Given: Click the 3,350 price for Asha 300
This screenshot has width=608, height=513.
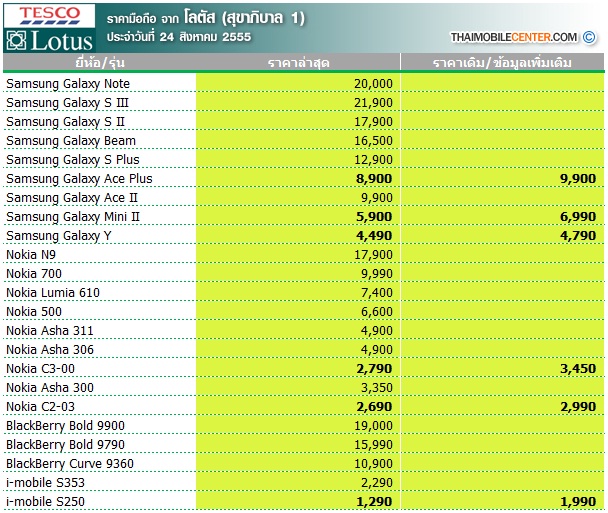Looking at the screenshot, I should 377,388.
